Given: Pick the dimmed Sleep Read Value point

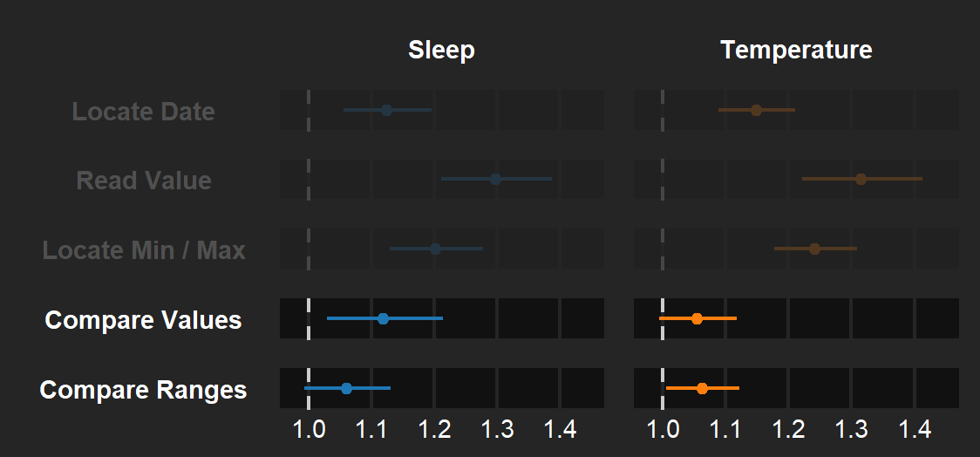Looking at the screenshot, I should tap(495, 179).
